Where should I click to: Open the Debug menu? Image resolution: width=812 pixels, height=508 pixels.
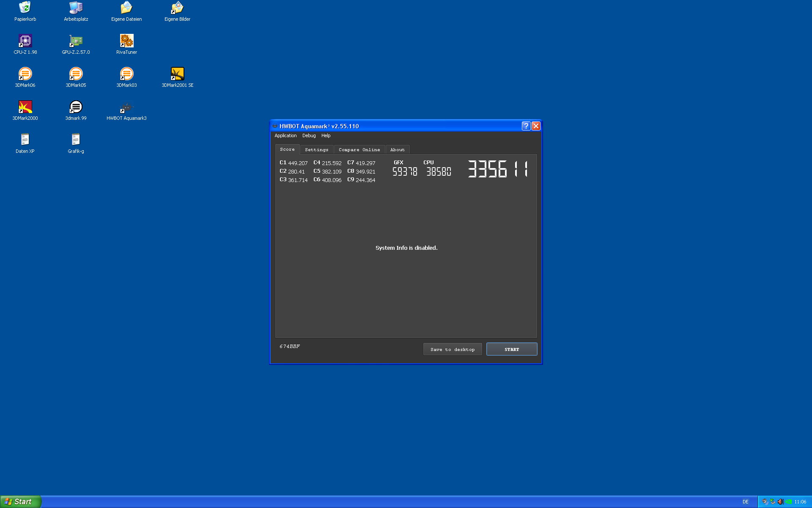[309, 135]
